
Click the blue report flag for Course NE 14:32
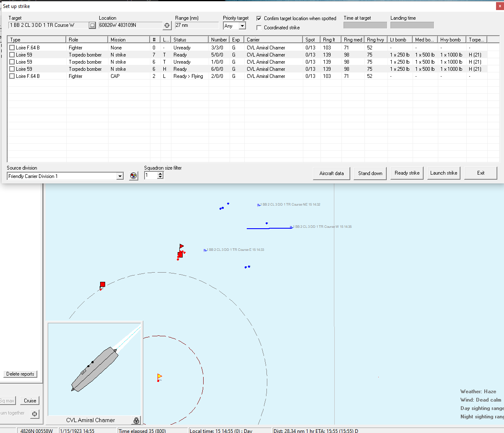259,205
